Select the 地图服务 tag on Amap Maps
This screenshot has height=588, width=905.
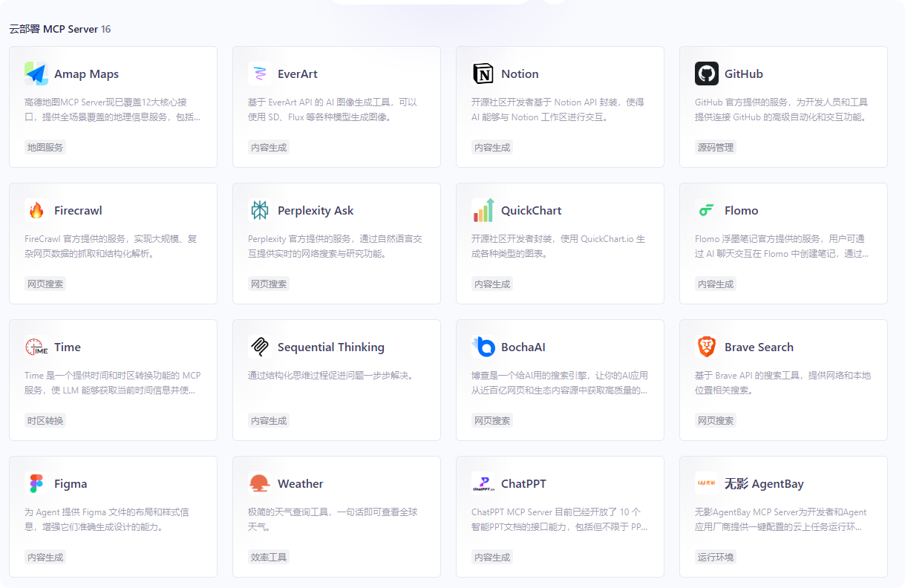pyautogui.click(x=45, y=147)
